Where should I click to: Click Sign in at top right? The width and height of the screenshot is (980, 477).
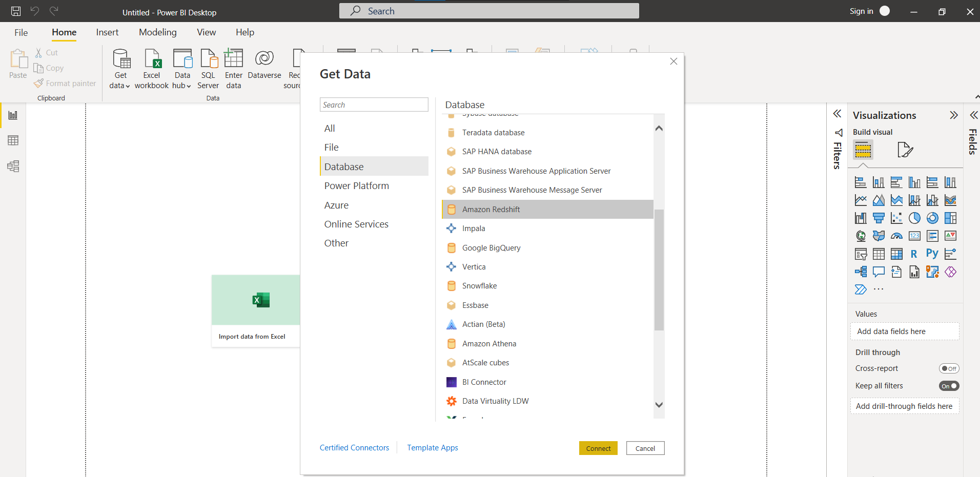(861, 11)
